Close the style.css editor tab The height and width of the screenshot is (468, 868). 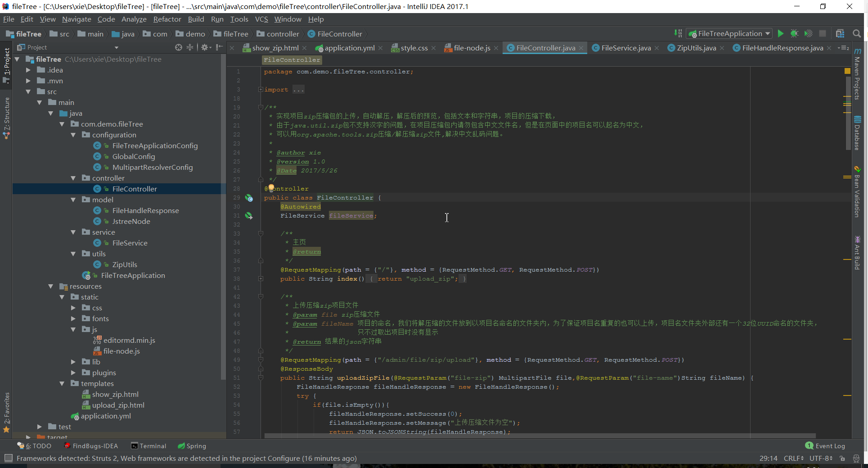click(433, 48)
